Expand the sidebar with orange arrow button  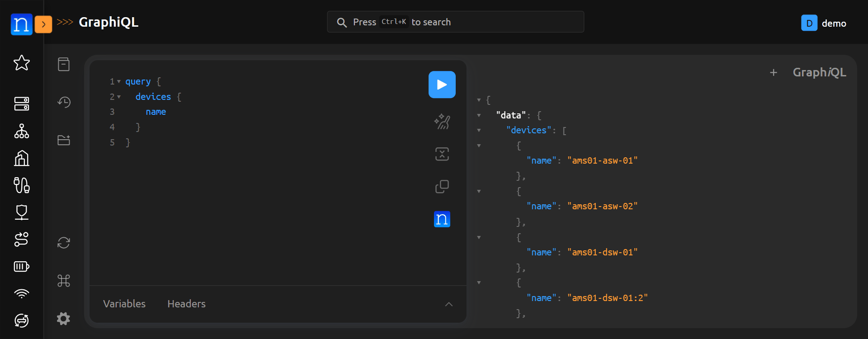pos(43,24)
